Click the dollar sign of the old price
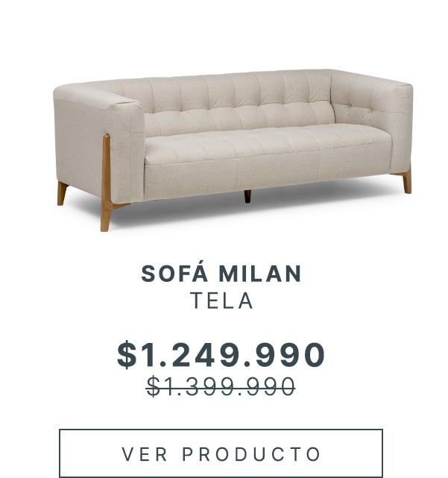The height and width of the screenshot is (478, 448). [x=154, y=386]
